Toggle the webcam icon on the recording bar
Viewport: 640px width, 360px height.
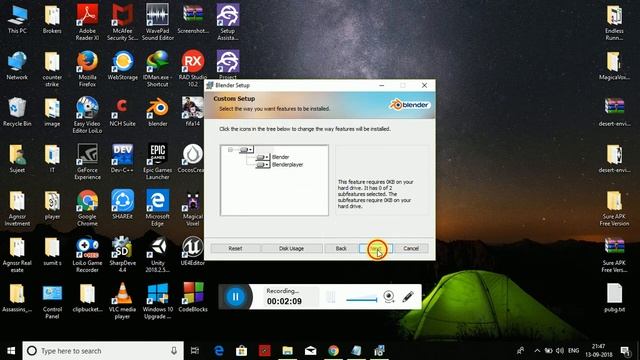(x=389, y=297)
